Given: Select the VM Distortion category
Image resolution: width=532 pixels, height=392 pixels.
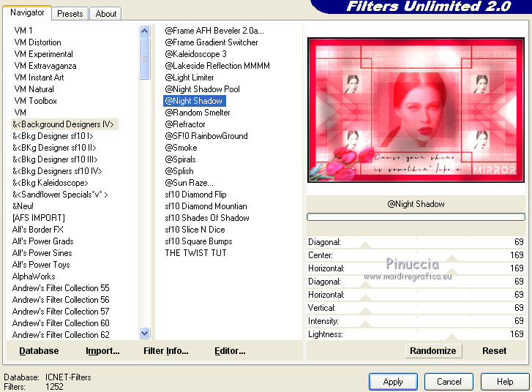Looking at the screenshot, I should point(37,42).
